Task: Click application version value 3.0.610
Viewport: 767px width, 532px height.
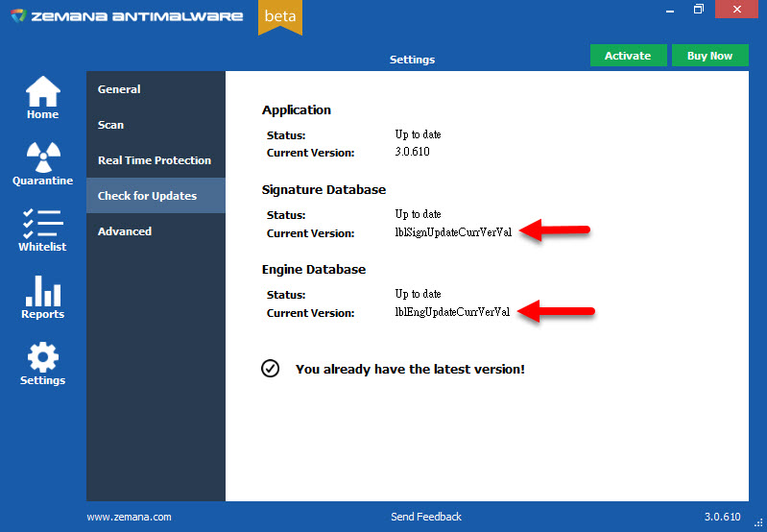Action: point(412,152)
